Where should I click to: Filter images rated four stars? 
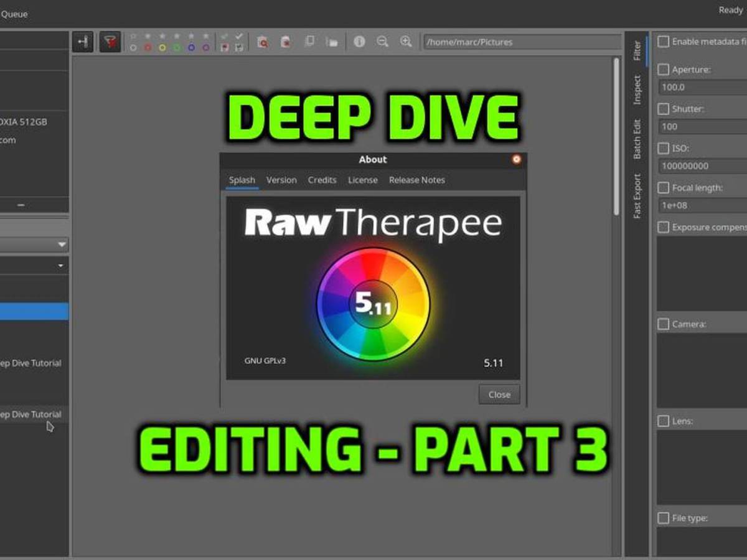click(x=191, y=36)
